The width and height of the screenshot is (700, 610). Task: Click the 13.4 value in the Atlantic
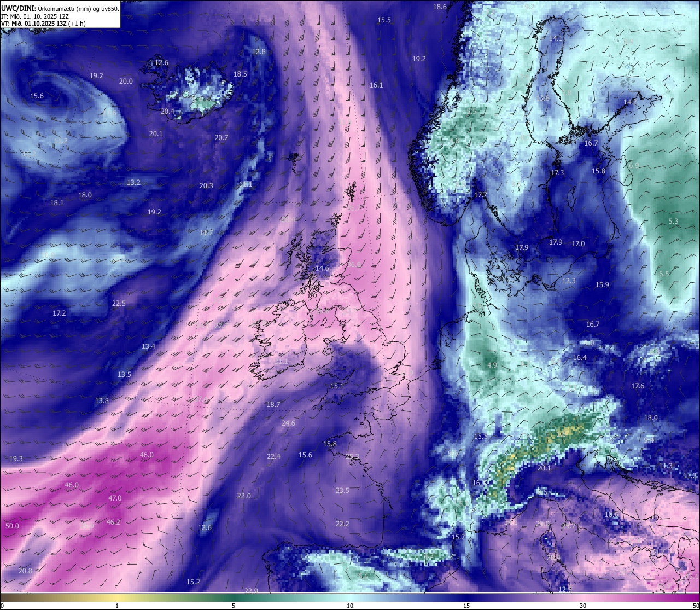tap(148, 347)
